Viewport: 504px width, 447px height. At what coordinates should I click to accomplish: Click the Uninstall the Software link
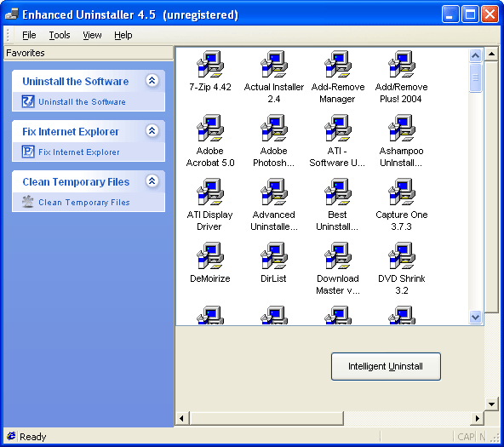pyautogui.click(x=82, y=102)
